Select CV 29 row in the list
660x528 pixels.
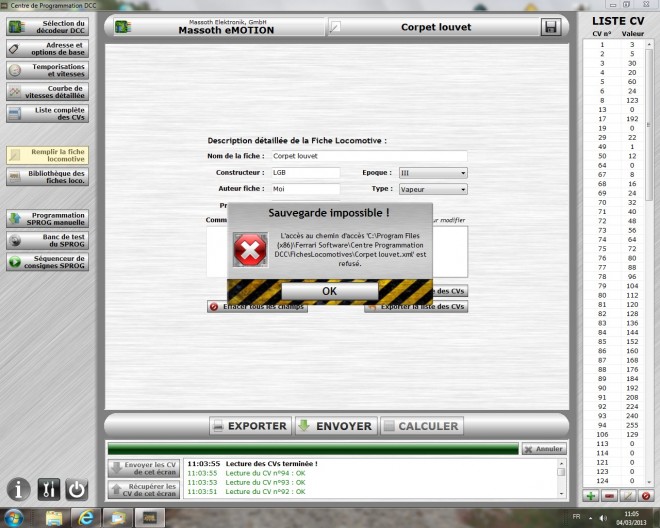pyautogui.click(x=615, y=138)
